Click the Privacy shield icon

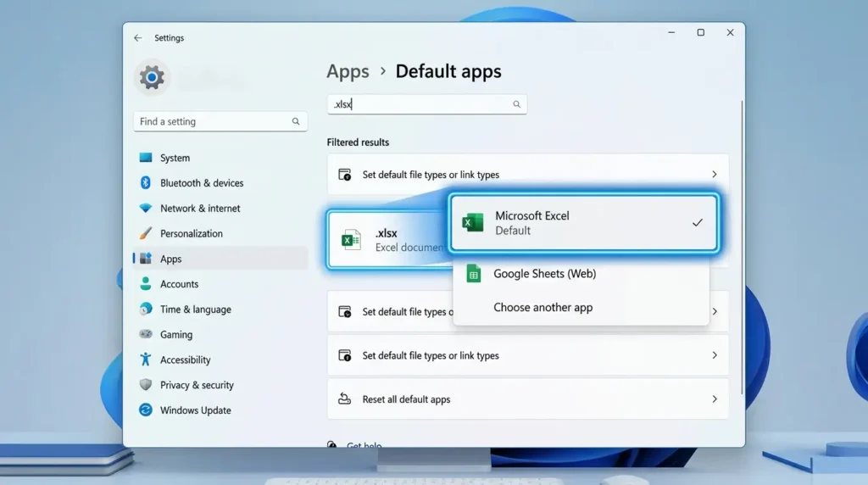point(146,384)
